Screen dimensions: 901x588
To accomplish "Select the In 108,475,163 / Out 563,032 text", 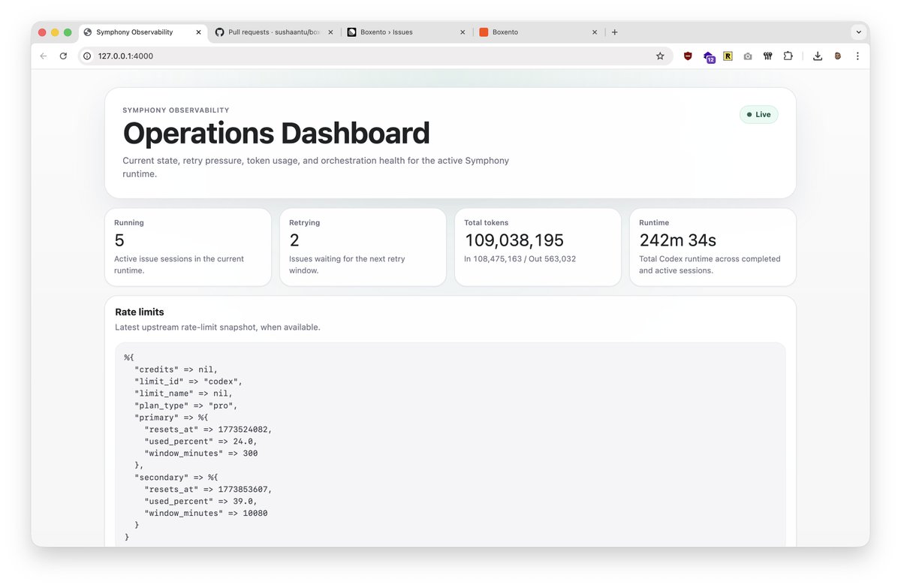I will click(x=520, y=259).
